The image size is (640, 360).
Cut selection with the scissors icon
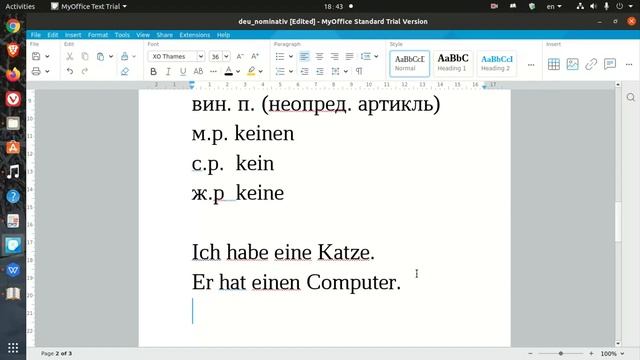pos(70,56)
